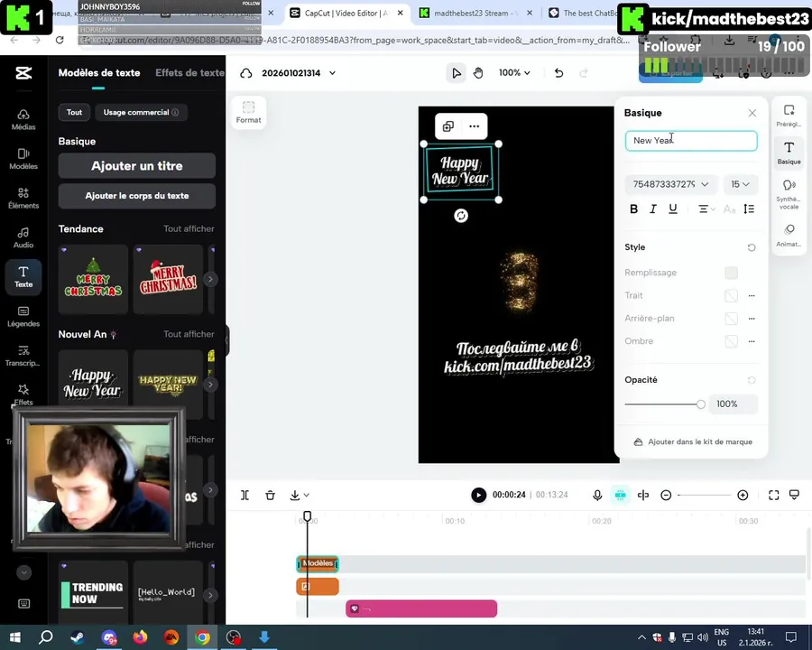The width and height of the screenshot is (812, 650).
Task: Open Windows taskbar search
Action: pos(46,637)
